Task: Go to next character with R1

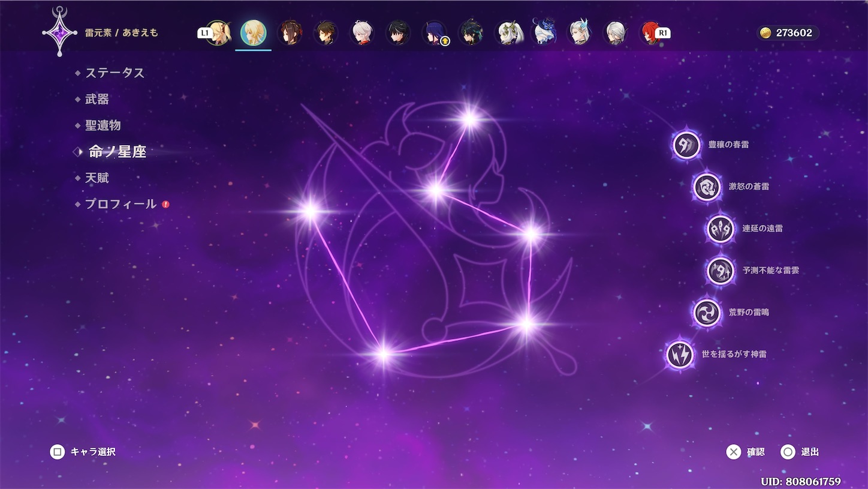Action: click(x=662, y=33)
